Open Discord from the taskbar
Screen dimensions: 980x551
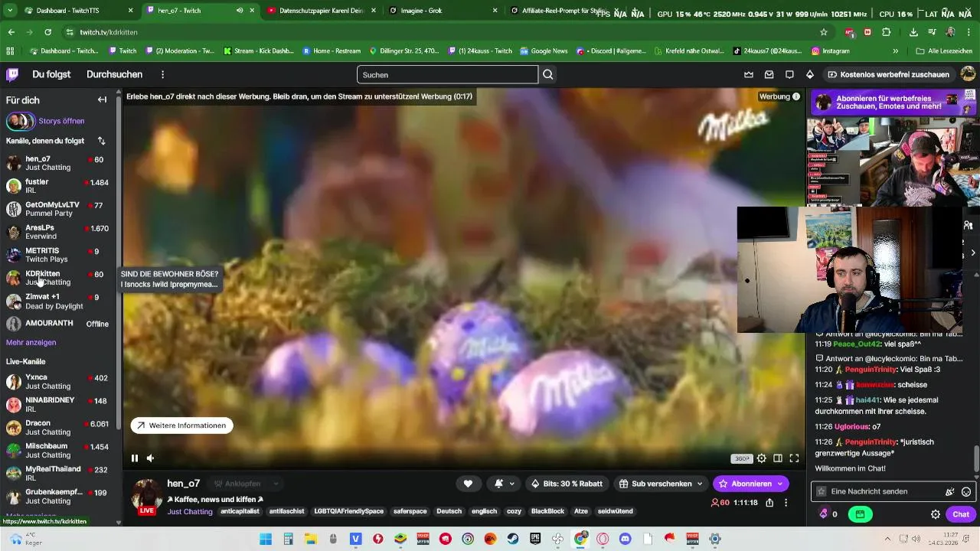tap(626, 539)
